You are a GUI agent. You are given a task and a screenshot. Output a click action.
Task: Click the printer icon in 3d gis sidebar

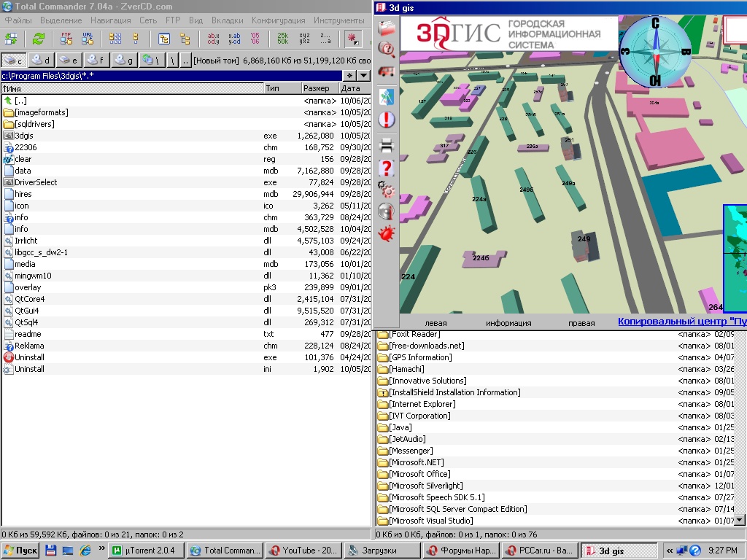[387, 145]
